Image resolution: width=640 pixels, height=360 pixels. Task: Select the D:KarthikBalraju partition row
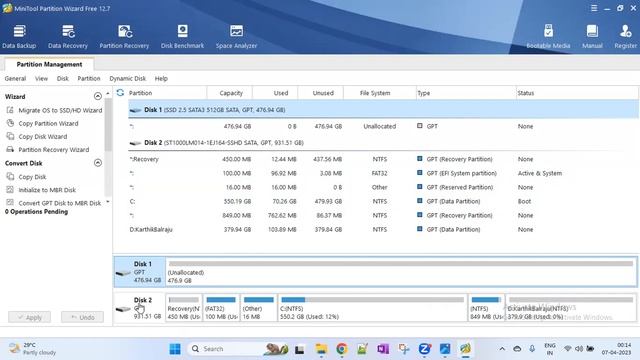coord(383,229)
